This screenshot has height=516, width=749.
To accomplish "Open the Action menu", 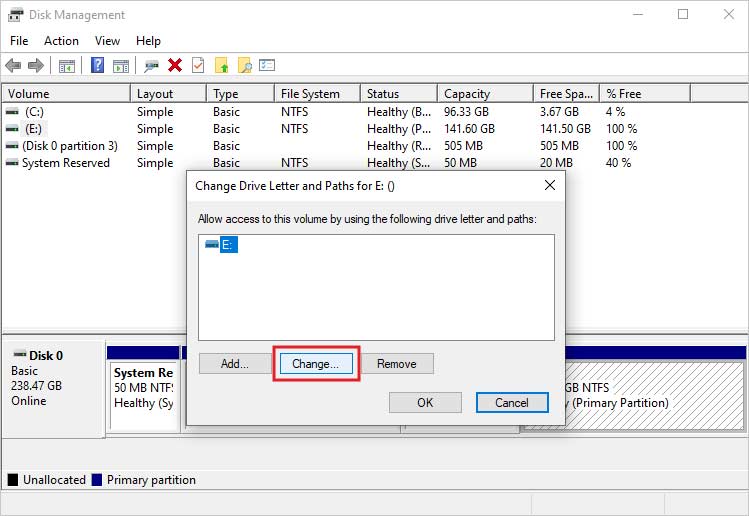I will click(61, 41).
